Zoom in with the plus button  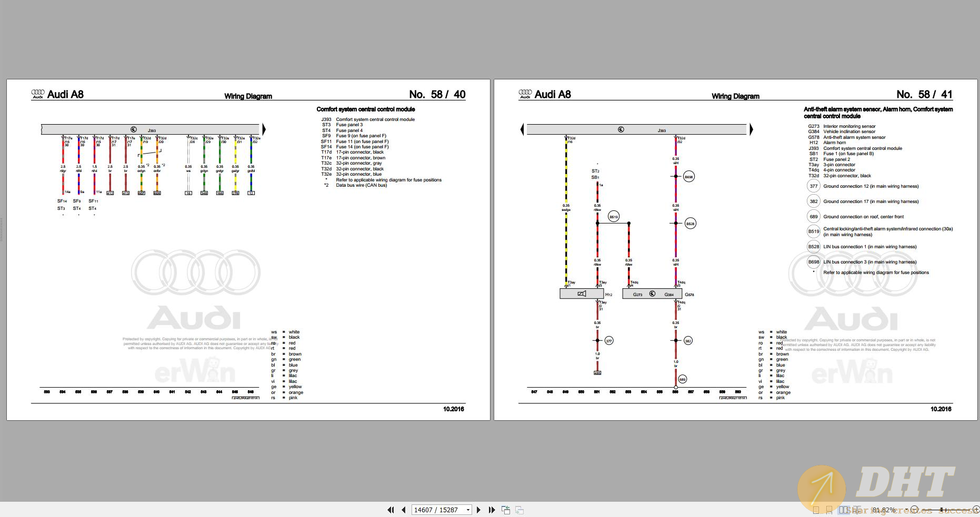coord(976,510)
